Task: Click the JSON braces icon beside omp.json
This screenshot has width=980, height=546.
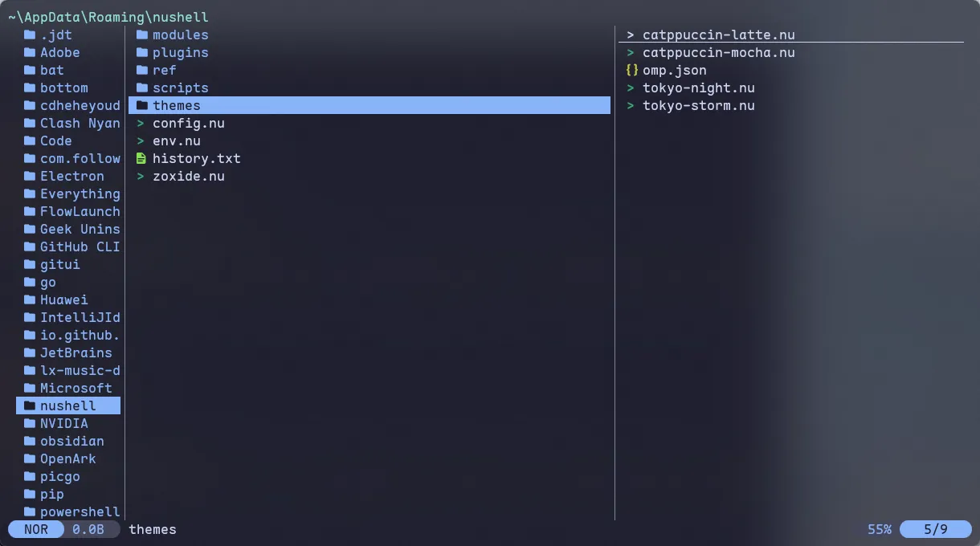Action: click(x=631, y=71)
